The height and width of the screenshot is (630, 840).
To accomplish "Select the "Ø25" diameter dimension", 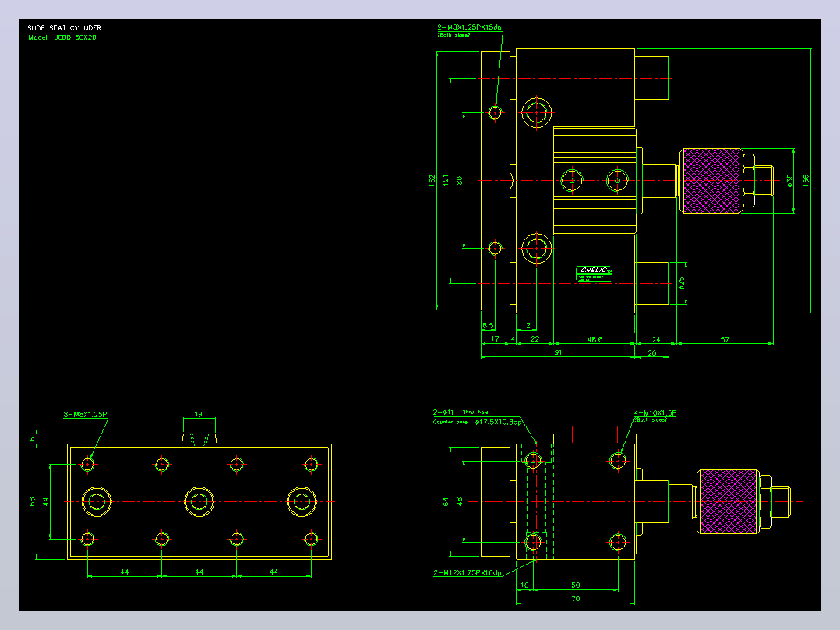I will pyautogui.click(x=681, y=283).
